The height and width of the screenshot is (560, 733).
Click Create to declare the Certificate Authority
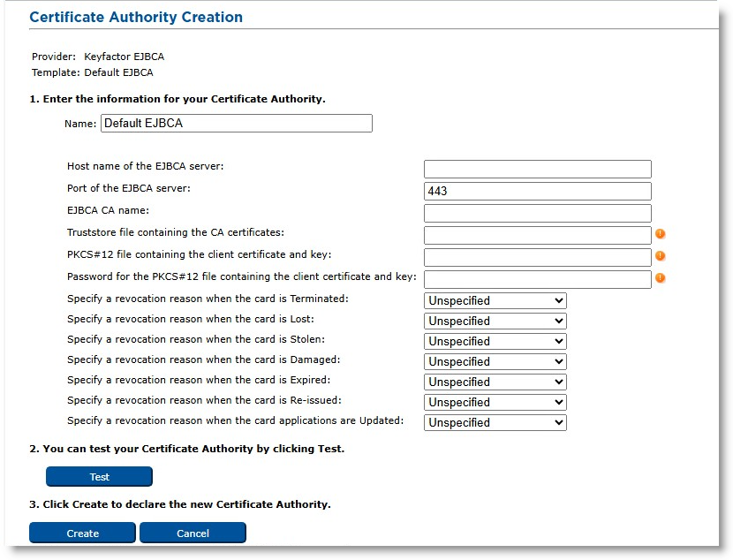click(82, 533)
